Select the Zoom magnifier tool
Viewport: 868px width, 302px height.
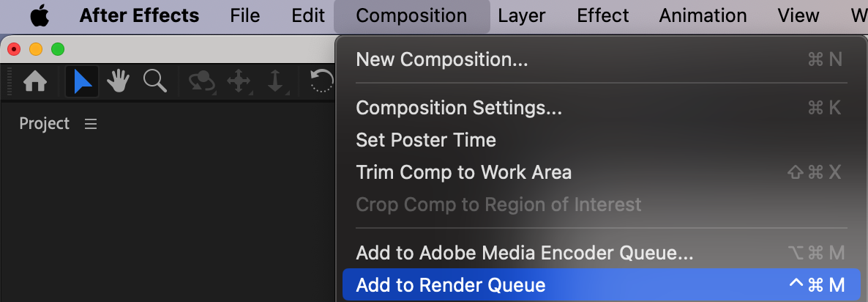coord(155,81)
